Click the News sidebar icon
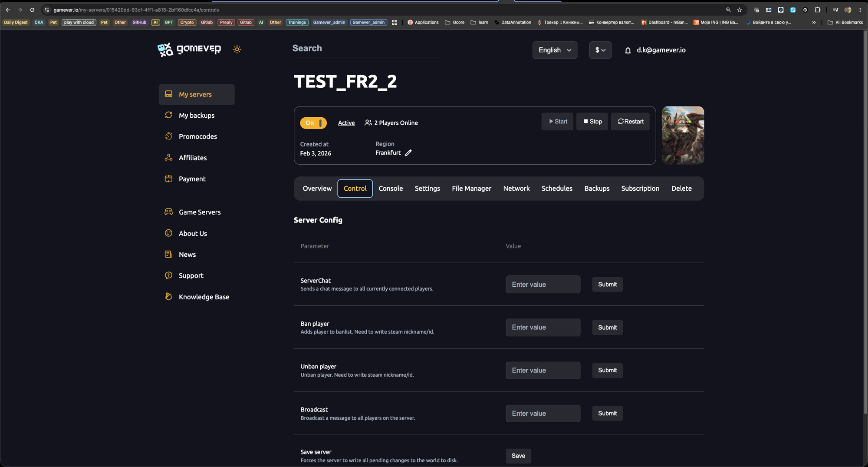Image resolution: width=868 pixels, height=467 pixels. point(168,254)
